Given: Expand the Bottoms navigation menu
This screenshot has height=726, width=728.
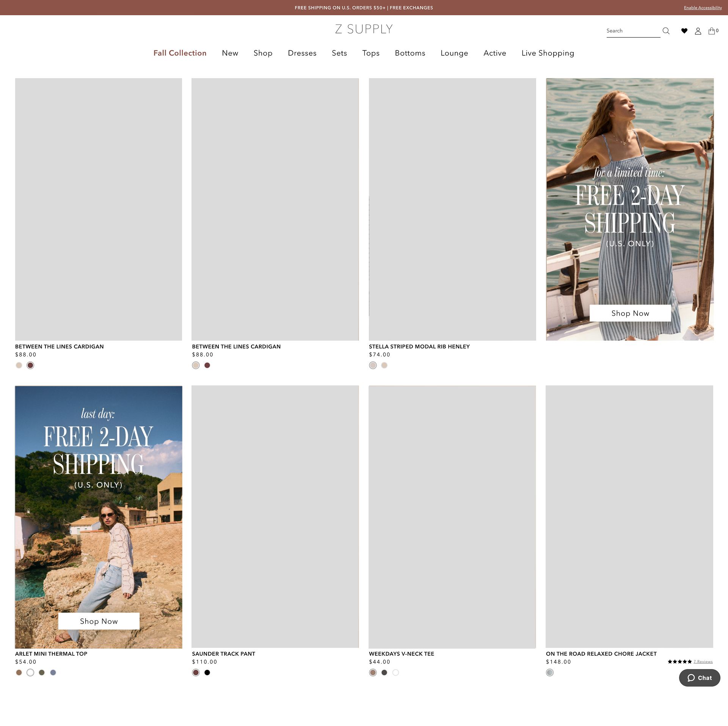Looking at the screenshot, I should [410, 53].
